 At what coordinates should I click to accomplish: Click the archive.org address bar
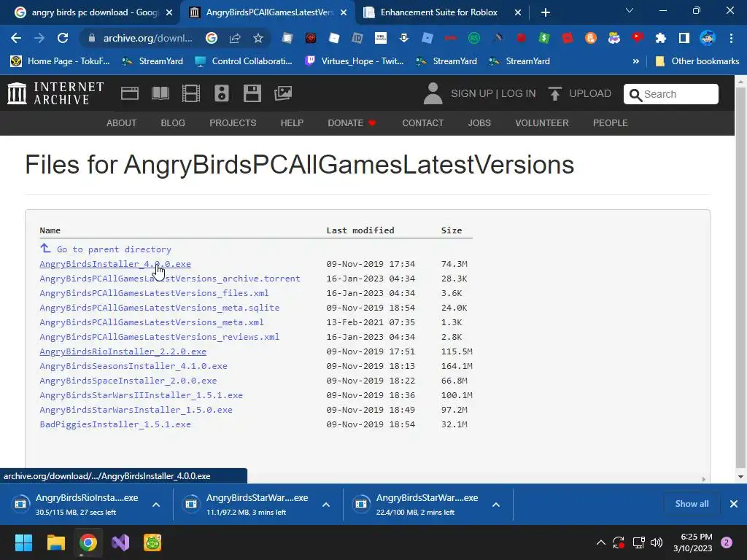pyautogui.click(x=147, y=38)
